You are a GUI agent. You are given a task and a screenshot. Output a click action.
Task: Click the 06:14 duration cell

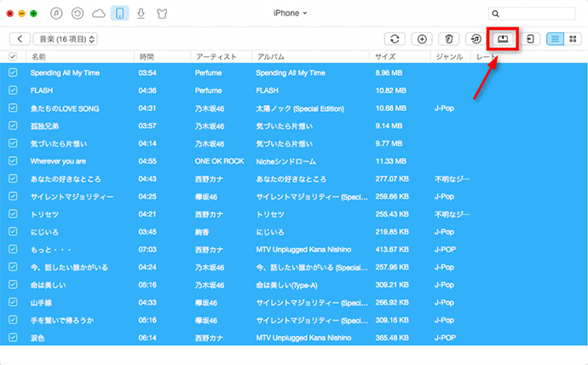coord(147,338)
